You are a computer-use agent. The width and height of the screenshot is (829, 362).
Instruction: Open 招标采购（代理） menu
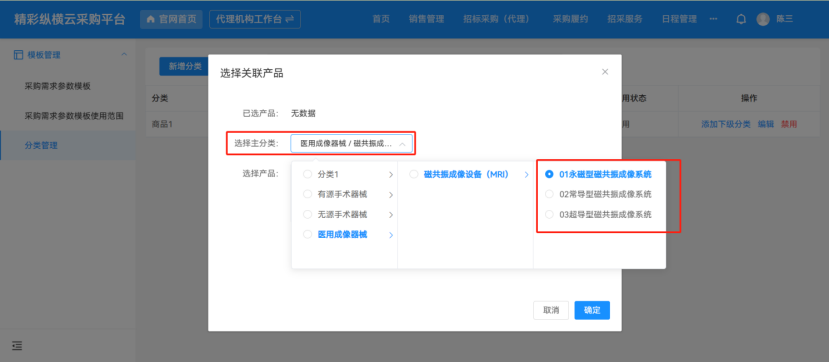pos(496,19)
